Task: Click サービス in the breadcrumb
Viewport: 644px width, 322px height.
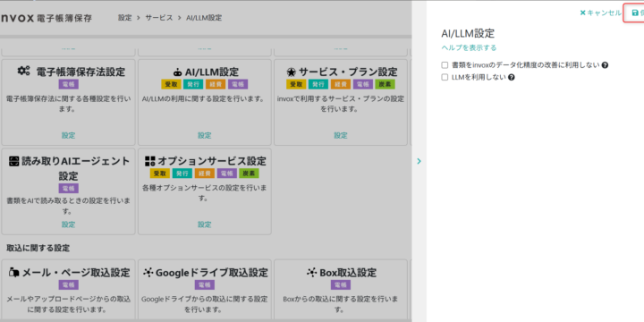Action: pos(159,18)
